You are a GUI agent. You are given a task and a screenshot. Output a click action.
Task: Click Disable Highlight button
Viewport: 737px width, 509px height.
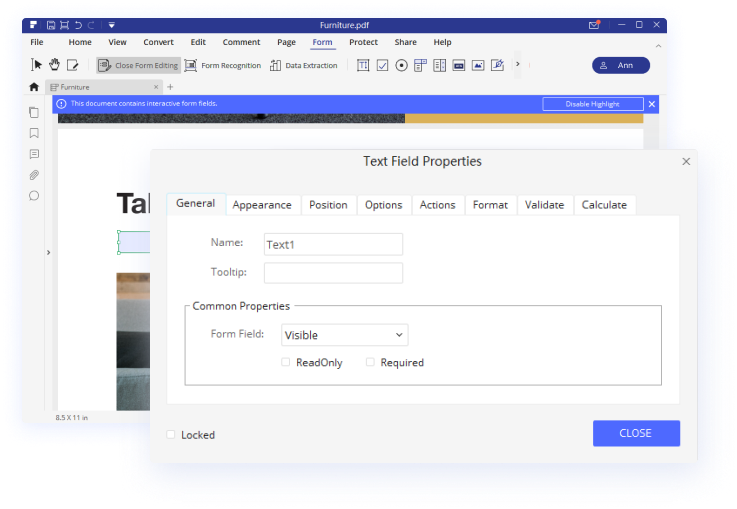point(593,104)
